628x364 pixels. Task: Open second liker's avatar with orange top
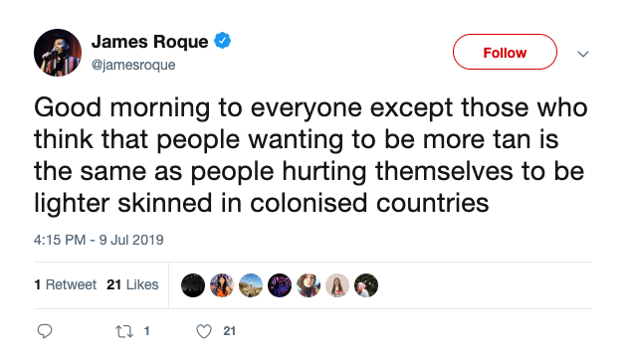tap(222, 285)
